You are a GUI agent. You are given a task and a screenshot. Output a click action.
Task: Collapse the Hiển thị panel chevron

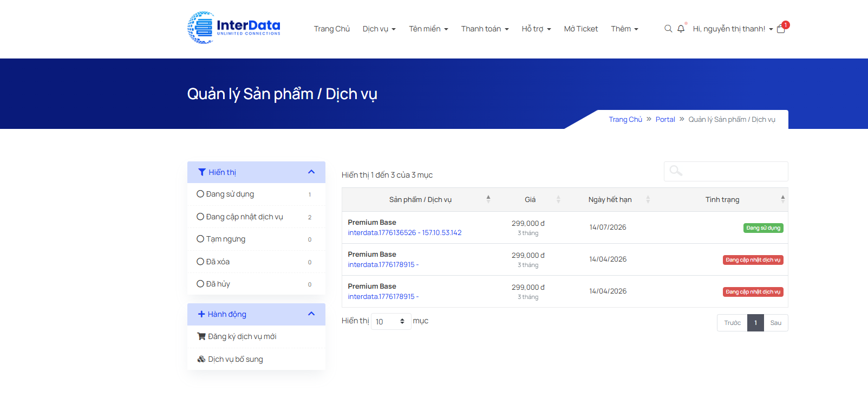tap(311, 172)
